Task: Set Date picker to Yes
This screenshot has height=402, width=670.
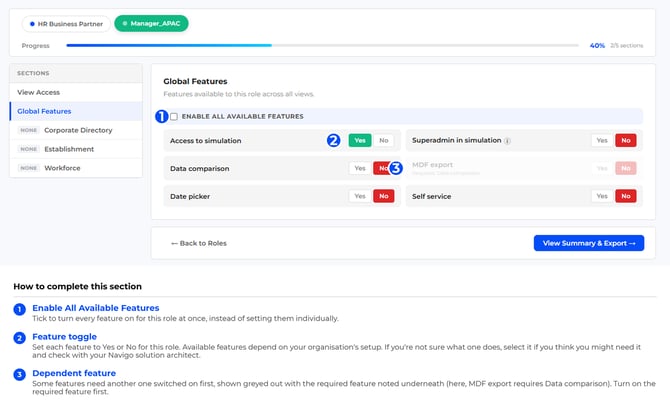Action: [x=360, y=196]
